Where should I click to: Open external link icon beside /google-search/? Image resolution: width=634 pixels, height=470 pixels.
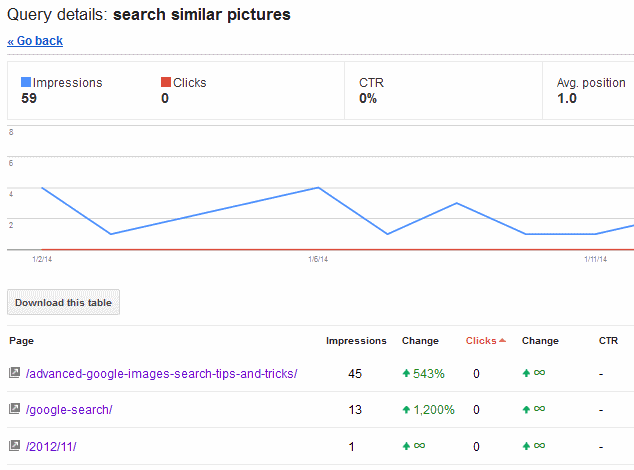click(x=15, y=409)
